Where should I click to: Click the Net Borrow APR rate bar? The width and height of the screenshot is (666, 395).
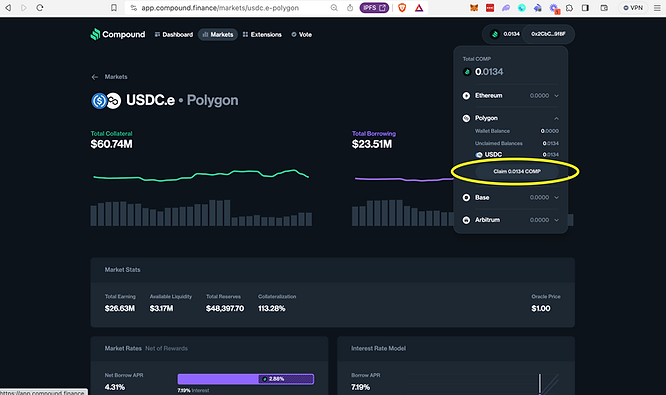(x=246, y=379)
